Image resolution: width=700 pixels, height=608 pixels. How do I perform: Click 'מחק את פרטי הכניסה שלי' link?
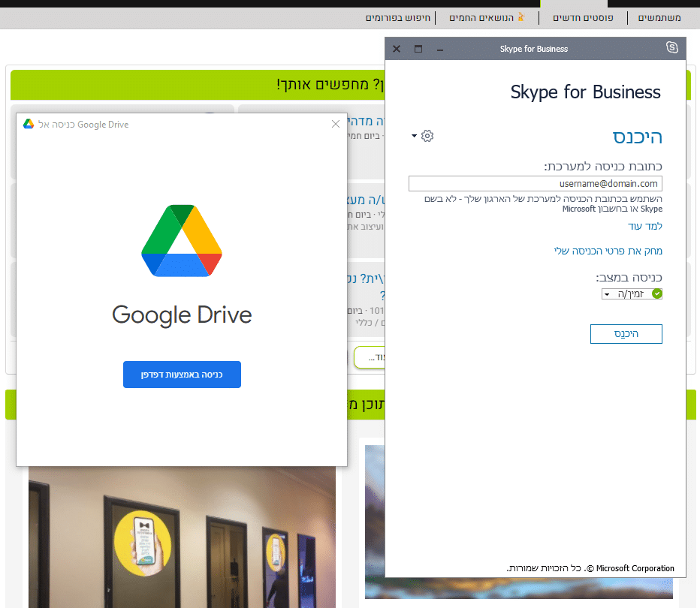click(x=608, y=251)
